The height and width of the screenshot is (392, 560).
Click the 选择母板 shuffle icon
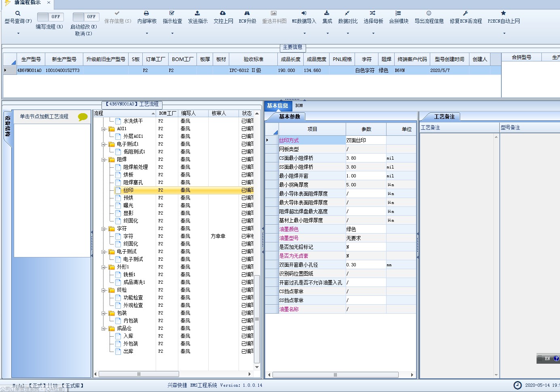(373, 13)
